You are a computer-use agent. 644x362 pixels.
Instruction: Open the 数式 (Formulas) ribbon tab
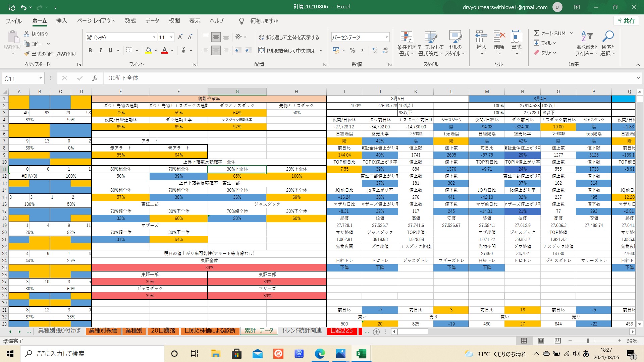point(130,21)
